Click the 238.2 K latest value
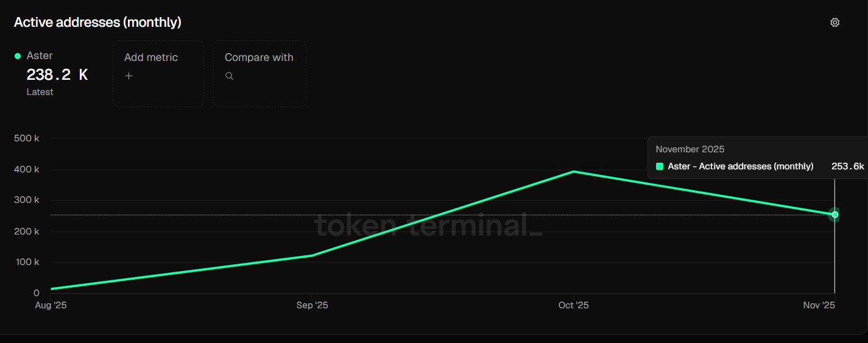Viewport: 868px width, 343px height. point(57,75)
